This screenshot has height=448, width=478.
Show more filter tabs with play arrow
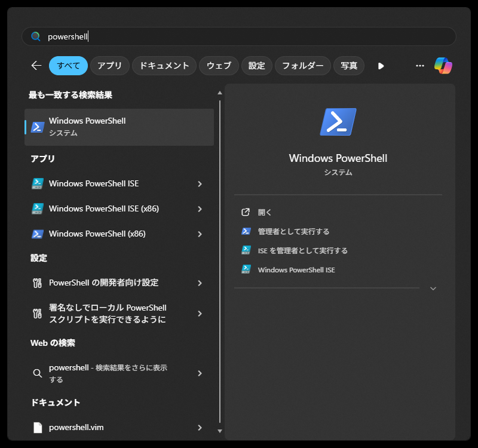coord(381,66)
